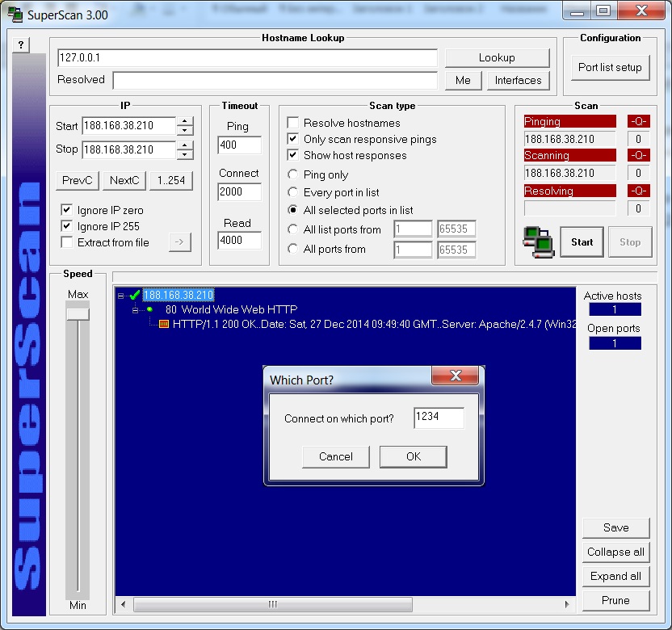Click the results scrollbar right arrow
This screenshot has width=672, height=630.
pyautogui.click(x=567, y=604)
